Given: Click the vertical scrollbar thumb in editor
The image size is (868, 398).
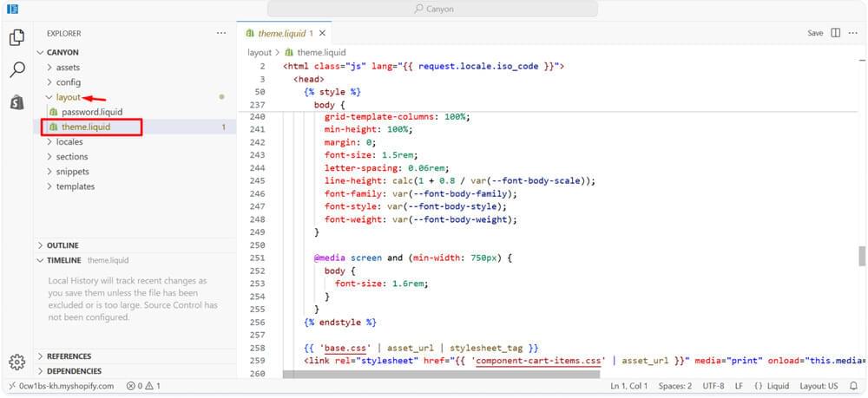Looking at the screenshot, I should tap(862, 256).
